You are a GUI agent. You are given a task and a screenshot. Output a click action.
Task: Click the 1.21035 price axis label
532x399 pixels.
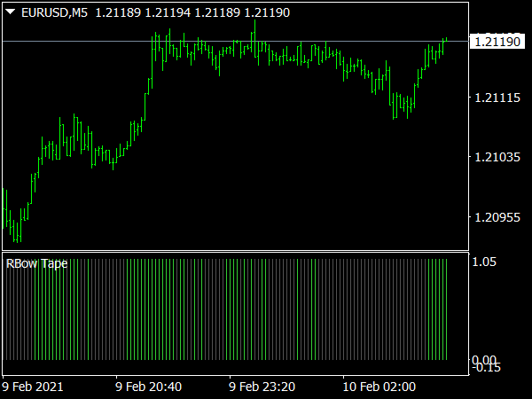[x=497, y=157]
